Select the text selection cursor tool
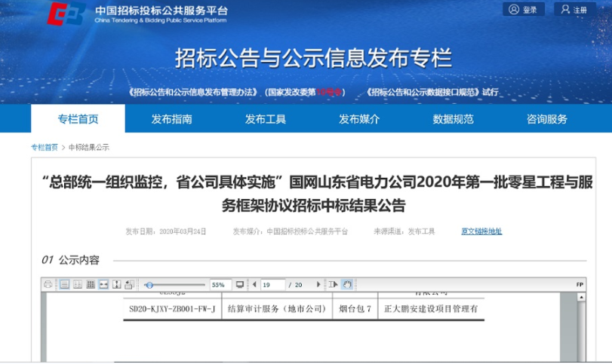Screen dimensions: 612x364 [x=334, y=285]
